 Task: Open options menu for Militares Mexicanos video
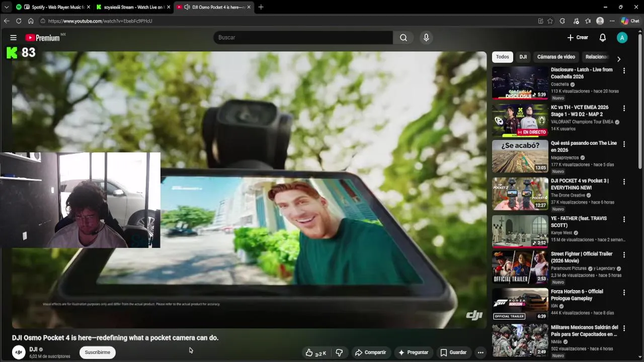coord(624,328)
